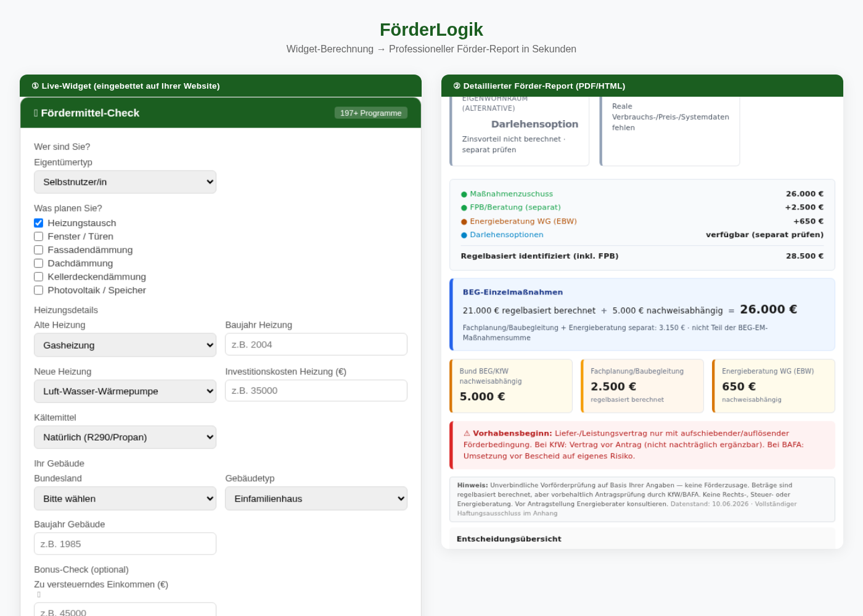Click the 'Bonus-Check (optional)' label
The width and height of the screenshot is (863, 616).
pos(81,570)
